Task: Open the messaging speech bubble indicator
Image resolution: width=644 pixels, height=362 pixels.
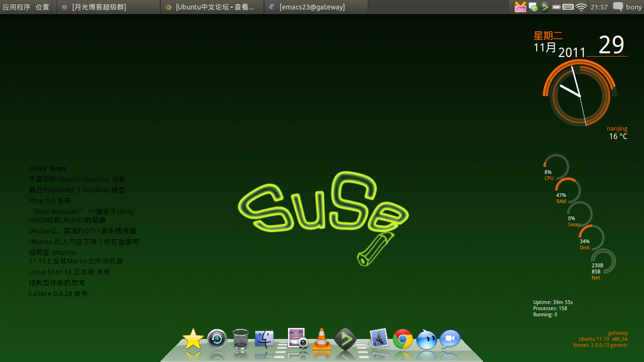Action: pos(618,7)
